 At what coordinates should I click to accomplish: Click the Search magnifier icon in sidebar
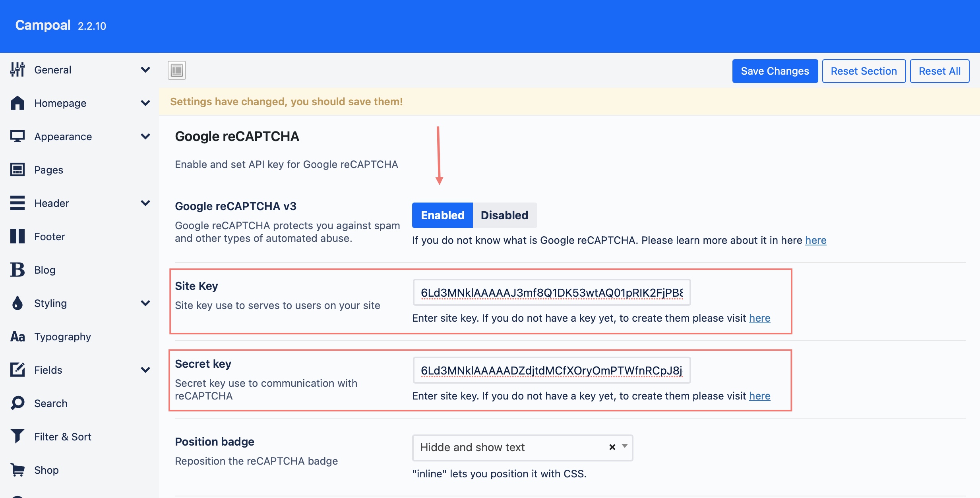tap(17, 403)
